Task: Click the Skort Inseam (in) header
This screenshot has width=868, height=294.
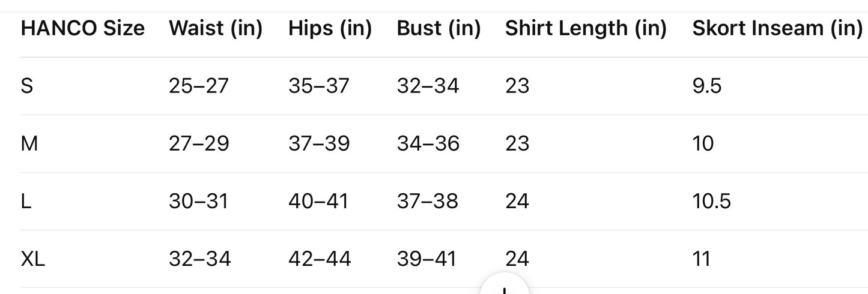Action: 777,29
